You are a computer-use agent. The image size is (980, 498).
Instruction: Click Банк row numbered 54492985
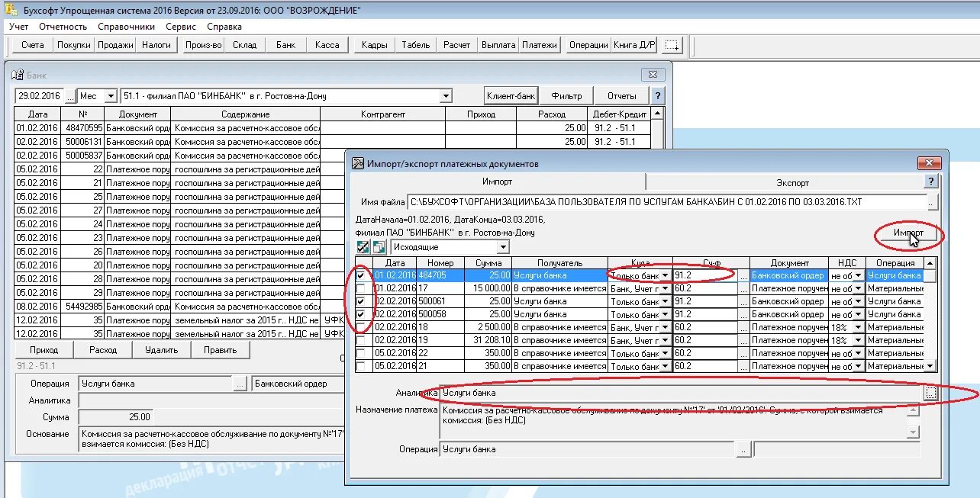coord(331,307)
